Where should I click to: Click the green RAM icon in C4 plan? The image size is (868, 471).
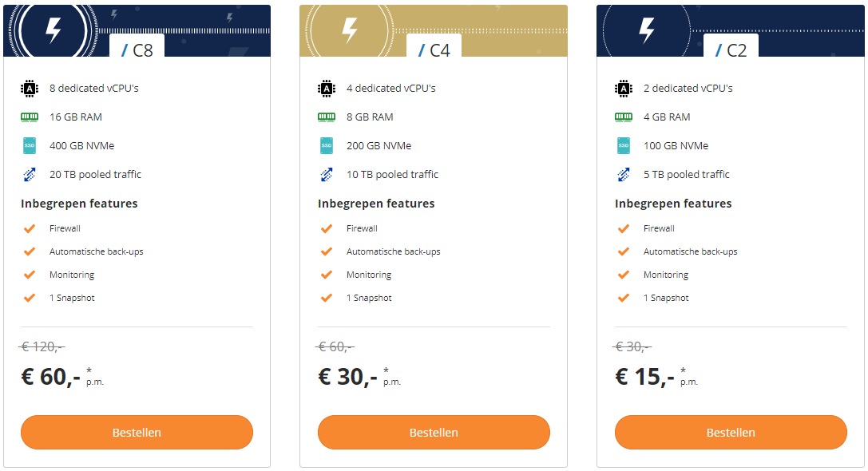coord(327,117)
